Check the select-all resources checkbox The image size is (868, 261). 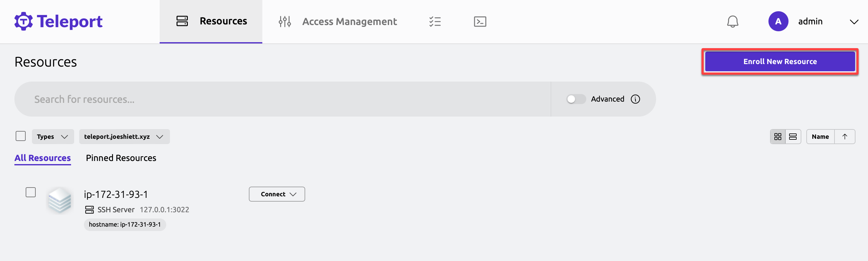(x=21, y=136)
